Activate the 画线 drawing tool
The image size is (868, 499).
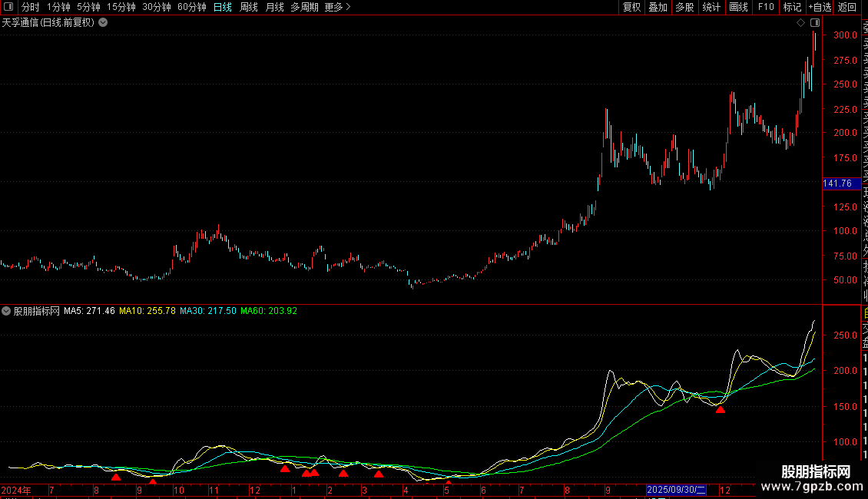tap(738, 7)
